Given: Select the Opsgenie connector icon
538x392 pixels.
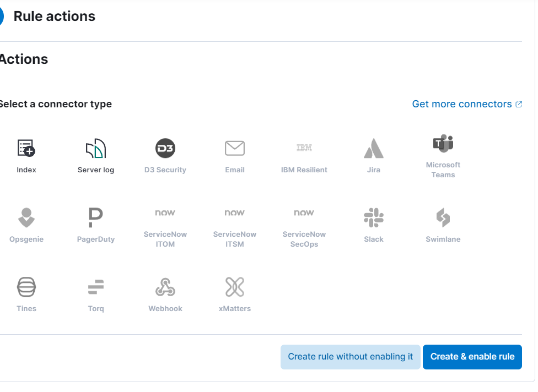Looking at the screenshot, I should tap(26, 217).
